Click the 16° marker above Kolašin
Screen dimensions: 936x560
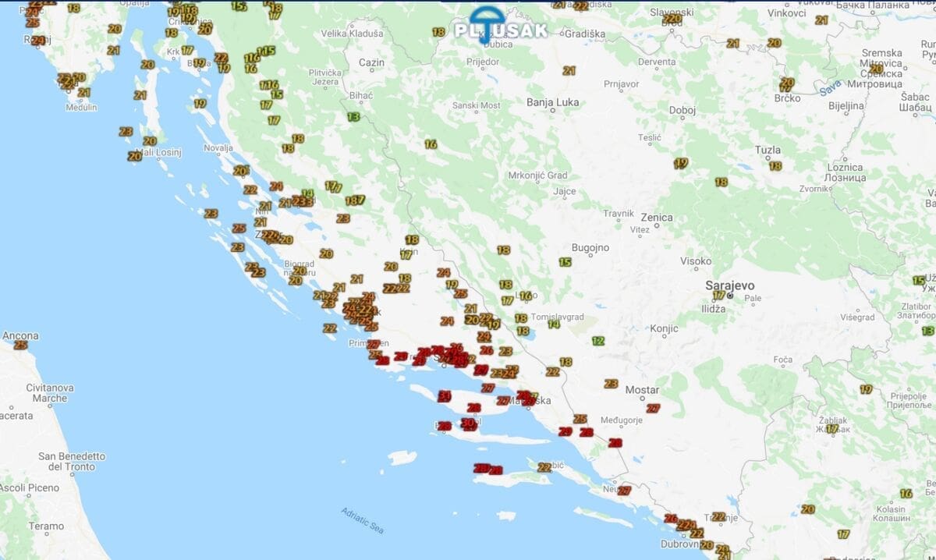coord(906,493)
